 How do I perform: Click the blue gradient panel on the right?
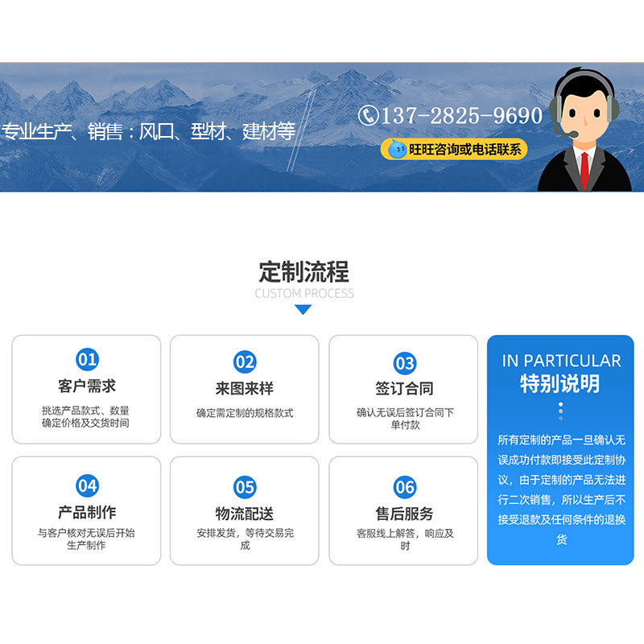click(x=559, y=451)
